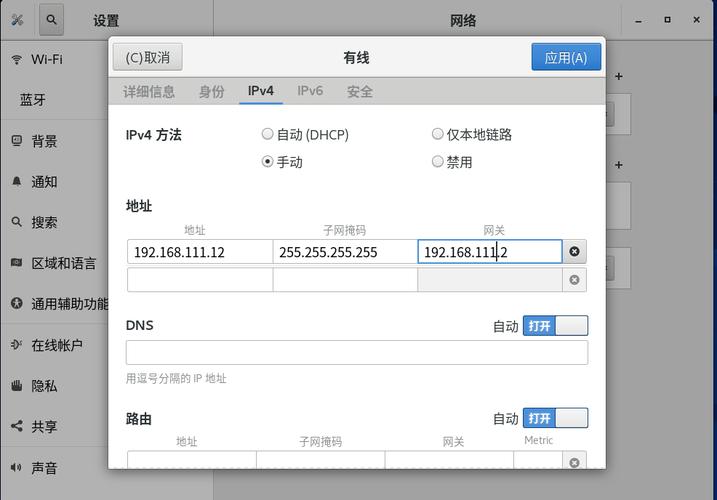Toggle the DNS automatic switch

click(x=555, y=326)
